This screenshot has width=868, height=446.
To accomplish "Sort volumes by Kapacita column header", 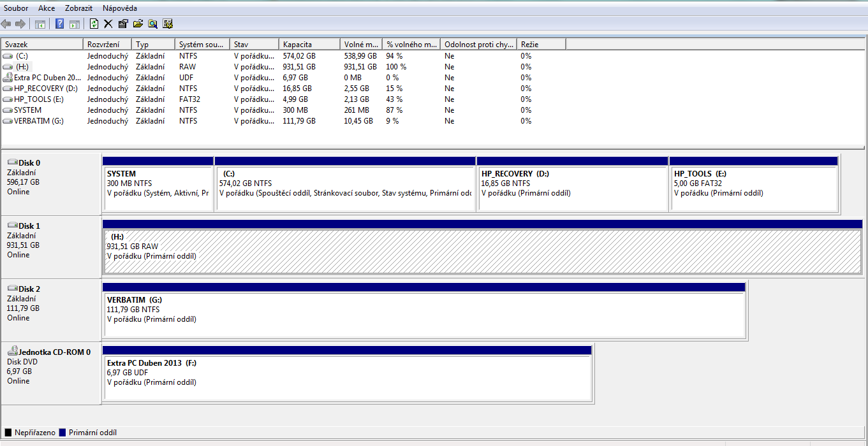I will pyautogui.click(x=309, y=45).
